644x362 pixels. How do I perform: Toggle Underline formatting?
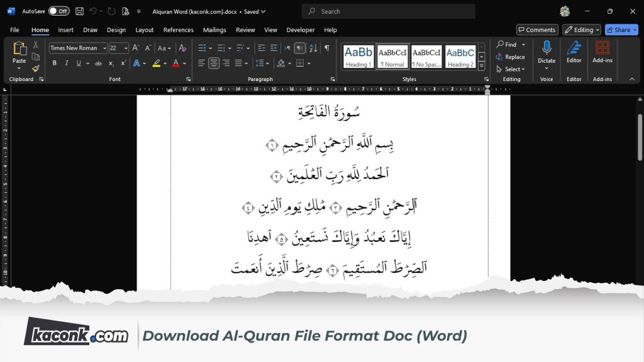pyautogui.click(x=79, y=63)
